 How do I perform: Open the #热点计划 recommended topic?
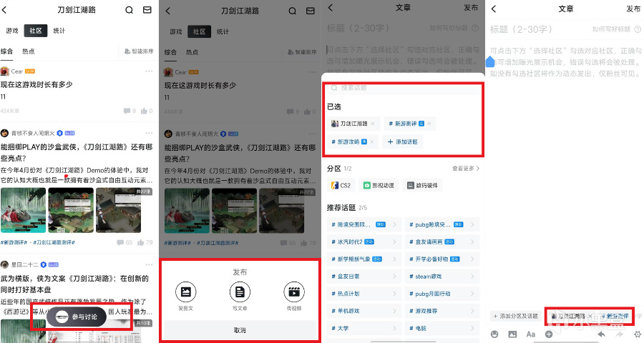[364, 294]
